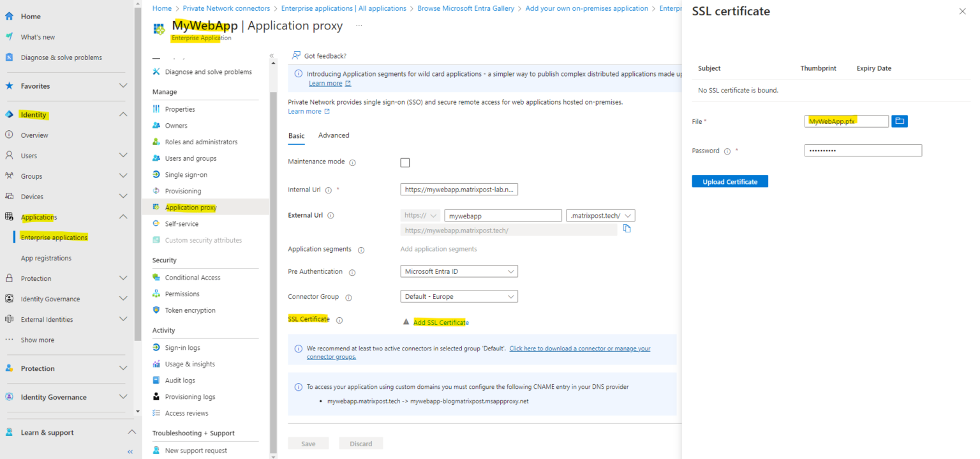The width and height of the screenshot is (980, 459).
Task: Switch to the Advanced tab
Action: (x=333, y=135)
